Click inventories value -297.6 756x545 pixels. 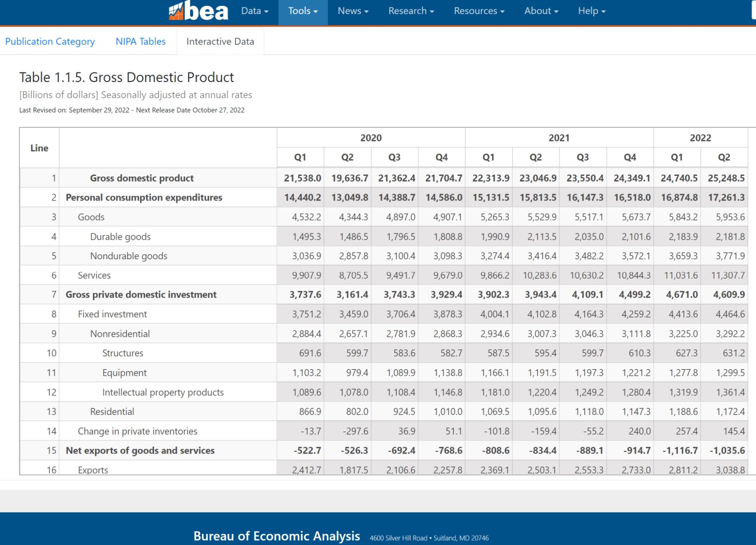point(355,431)
